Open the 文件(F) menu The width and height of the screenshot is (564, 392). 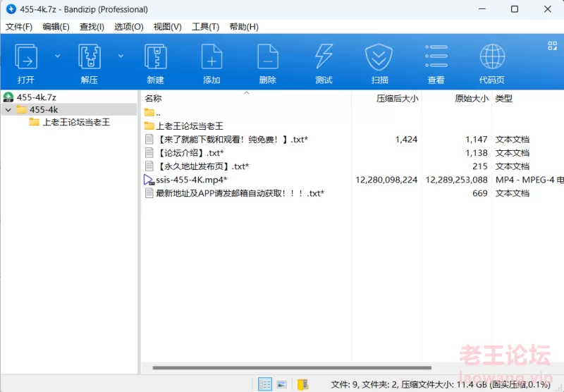(19, 27)
